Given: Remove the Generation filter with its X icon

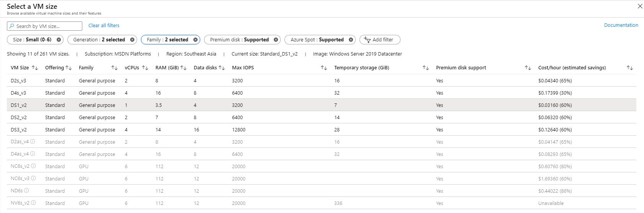Looking at the screenshot, I should pyautogui.click(x=132, y=40).
